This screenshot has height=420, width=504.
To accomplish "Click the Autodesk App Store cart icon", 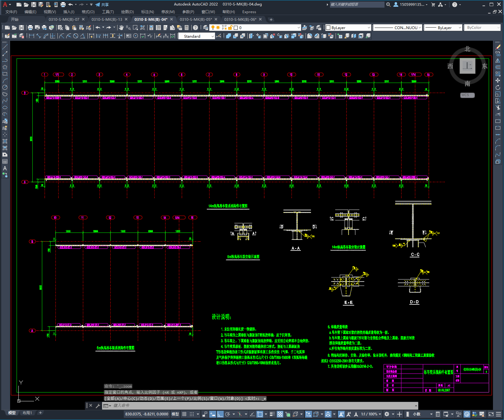I will (x=433, y=5).
